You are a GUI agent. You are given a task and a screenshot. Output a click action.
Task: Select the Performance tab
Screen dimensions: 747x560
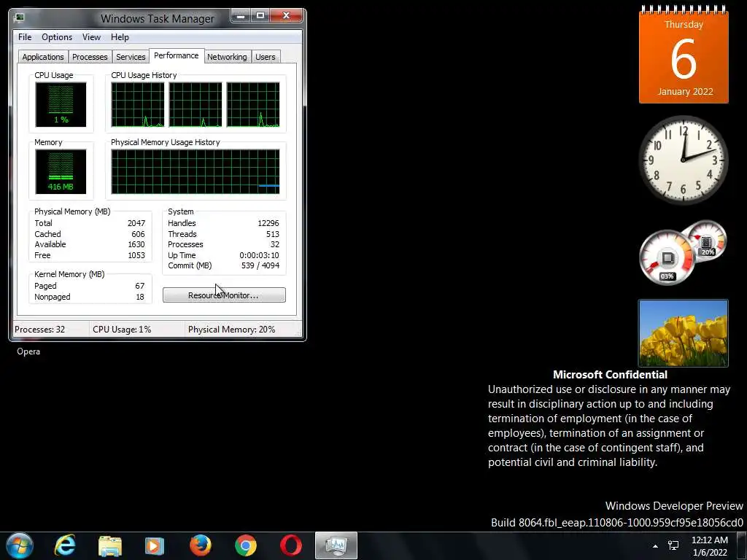[177, 55]
